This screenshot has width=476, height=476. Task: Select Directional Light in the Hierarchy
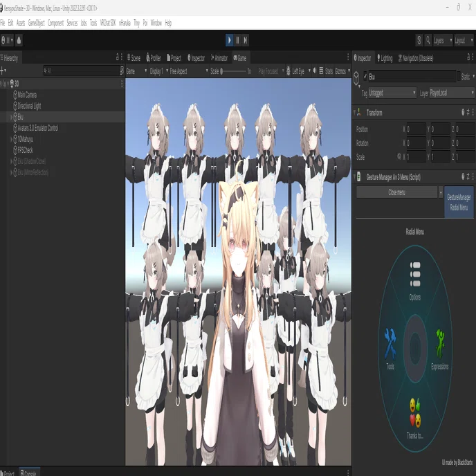(29, 106)
